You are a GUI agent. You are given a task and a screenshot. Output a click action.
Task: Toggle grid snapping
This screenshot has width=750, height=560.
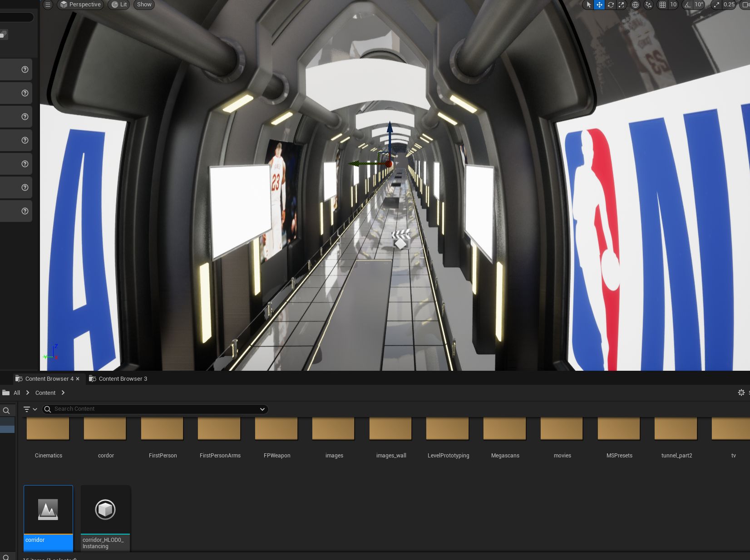pos(662,5)
